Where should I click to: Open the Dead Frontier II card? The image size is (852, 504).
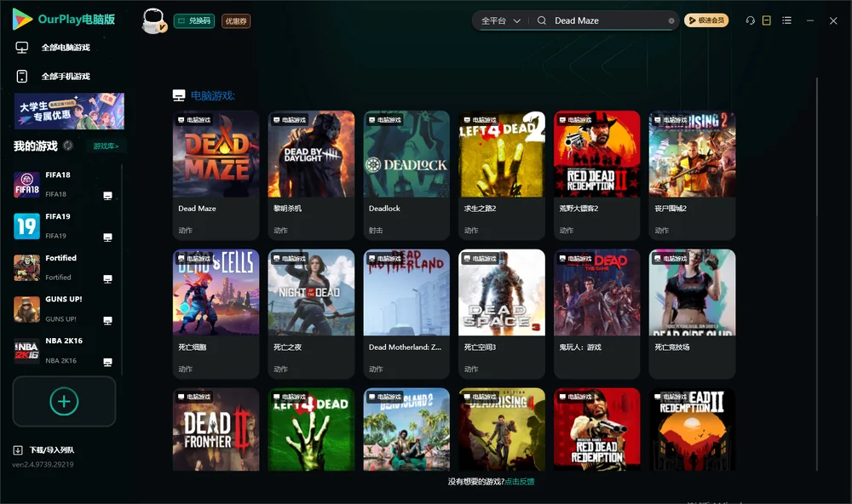216,429
